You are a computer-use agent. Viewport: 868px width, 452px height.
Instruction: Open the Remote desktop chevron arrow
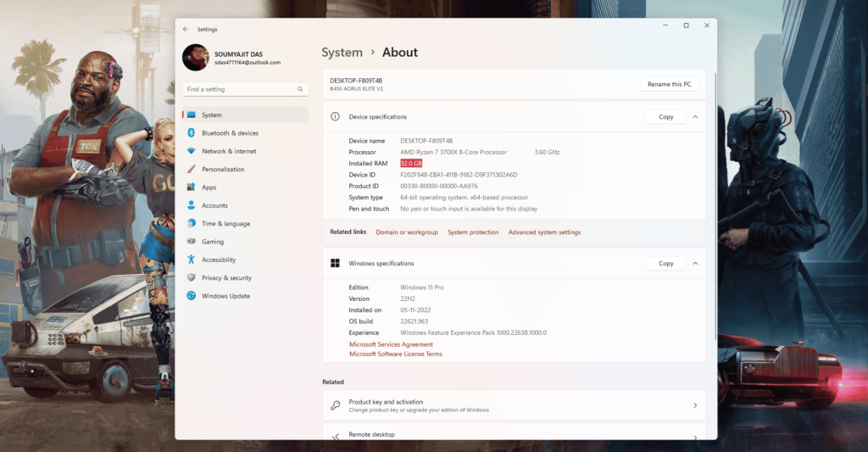tap(695, 437)
